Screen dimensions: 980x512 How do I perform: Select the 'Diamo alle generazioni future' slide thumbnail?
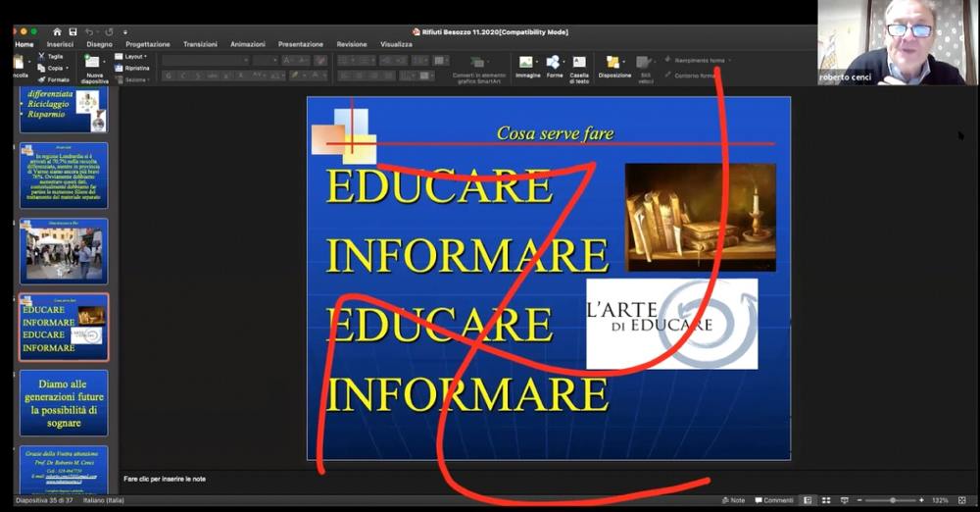tap(64, 402)
